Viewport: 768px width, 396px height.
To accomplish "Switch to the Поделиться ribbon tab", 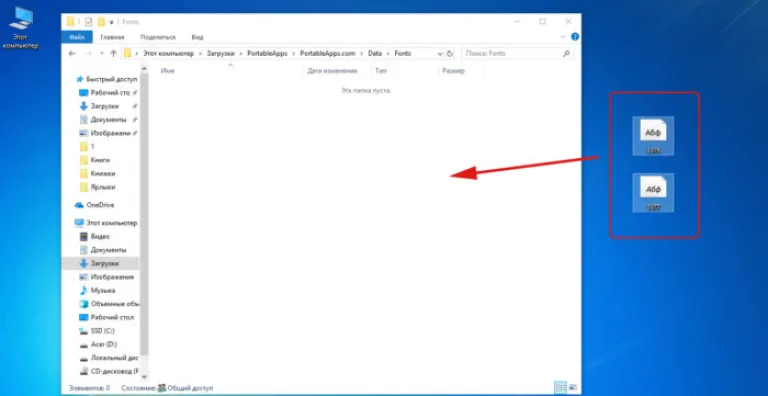I will point(158,37).
